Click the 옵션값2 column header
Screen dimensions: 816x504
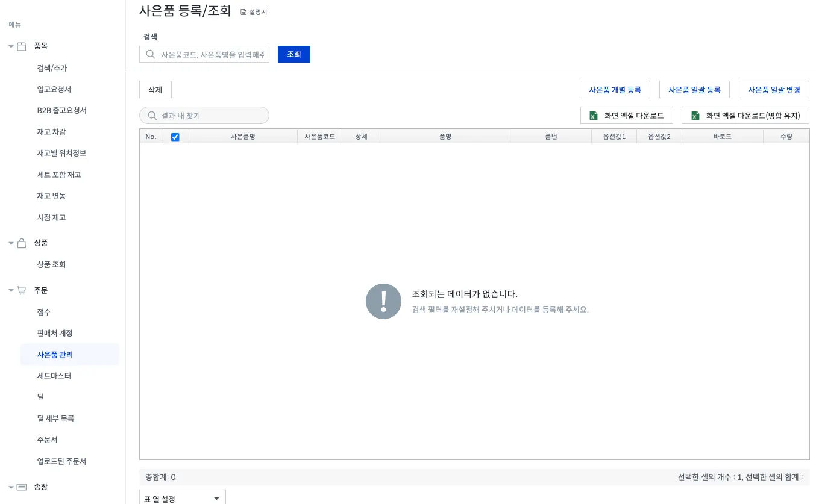coord(659,137)
